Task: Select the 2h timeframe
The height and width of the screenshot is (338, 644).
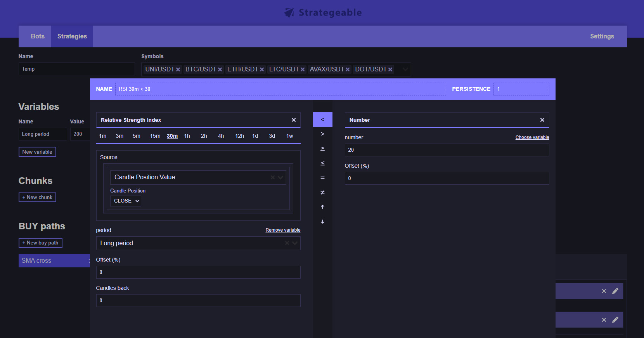Action: coord(204,136)
